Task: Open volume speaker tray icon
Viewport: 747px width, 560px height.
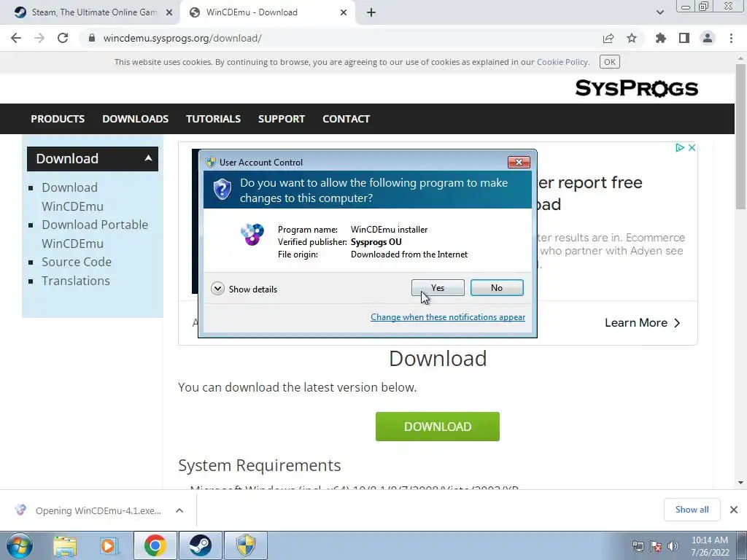Action: [673, 546]
